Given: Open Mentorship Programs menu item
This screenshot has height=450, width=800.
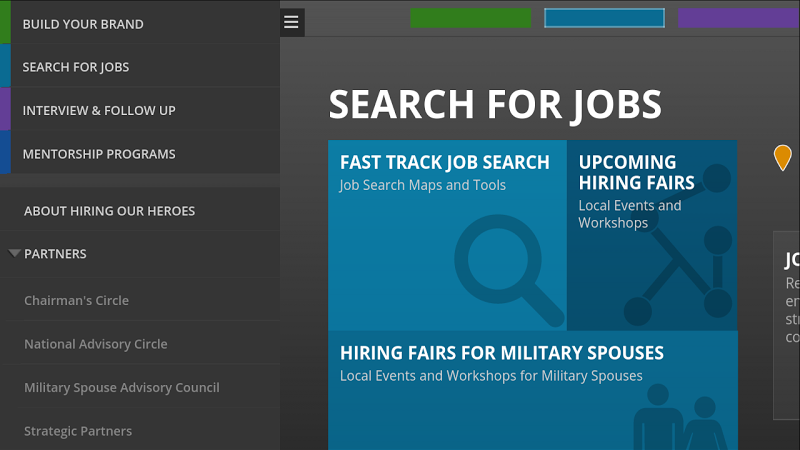Looking at the screenshot, I should click(x=140, y=154).
